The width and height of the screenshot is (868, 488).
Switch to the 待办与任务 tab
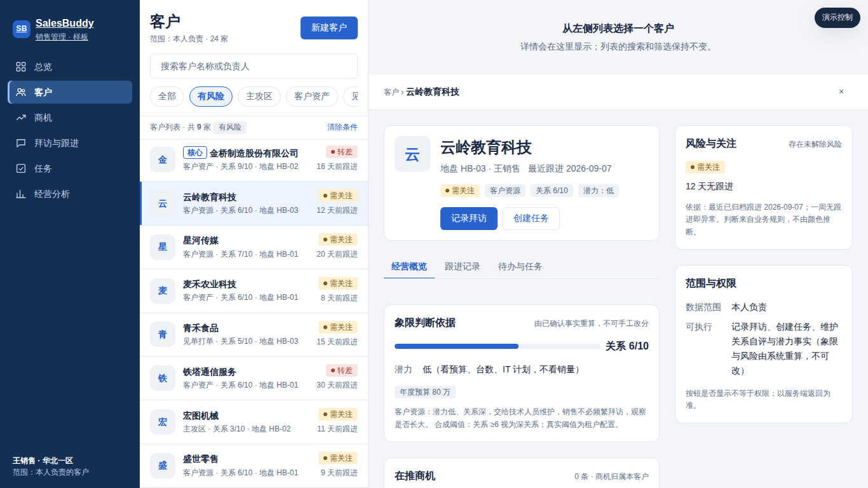[x=520, y=267]
